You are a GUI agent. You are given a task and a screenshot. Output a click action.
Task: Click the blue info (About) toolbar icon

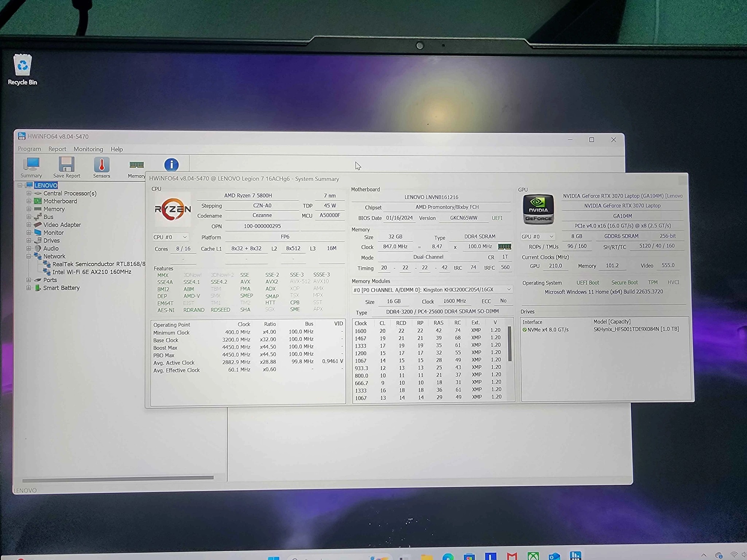171,165
